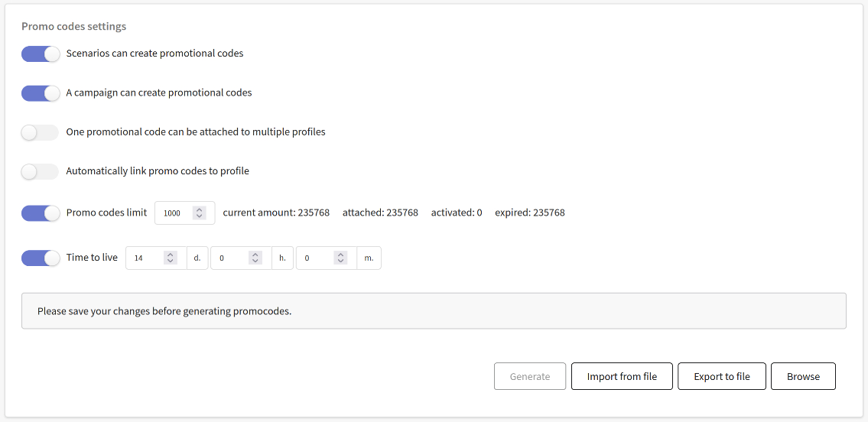
Task: Disable the Time to live toggle
Action: (x=41, y=258)
